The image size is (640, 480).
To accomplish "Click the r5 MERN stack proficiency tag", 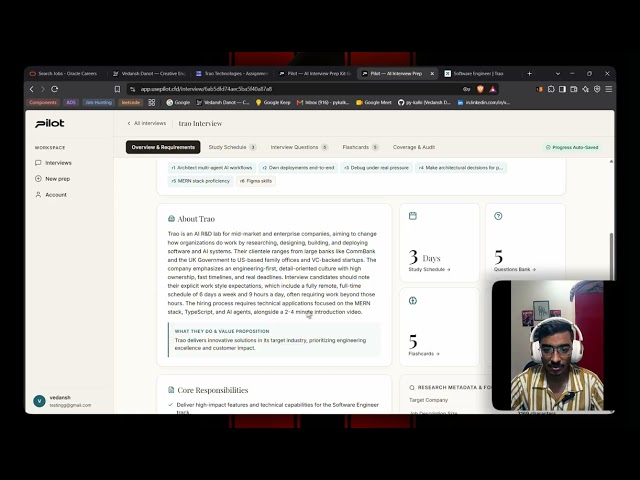I will tap(201, 181).
